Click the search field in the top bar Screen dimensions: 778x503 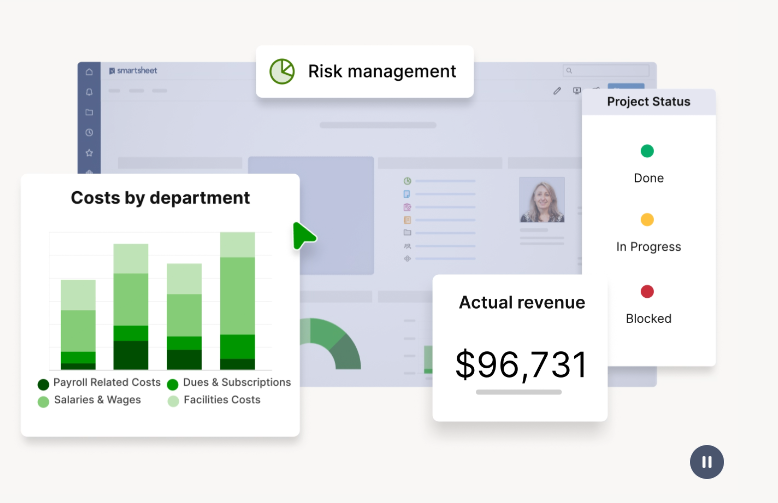pos(606,70)
